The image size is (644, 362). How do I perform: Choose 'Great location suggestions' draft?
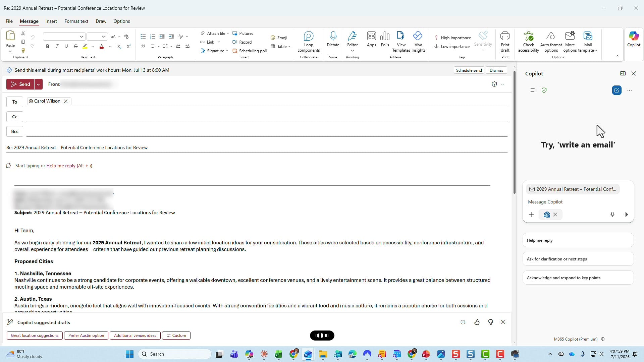pos(35,336)
